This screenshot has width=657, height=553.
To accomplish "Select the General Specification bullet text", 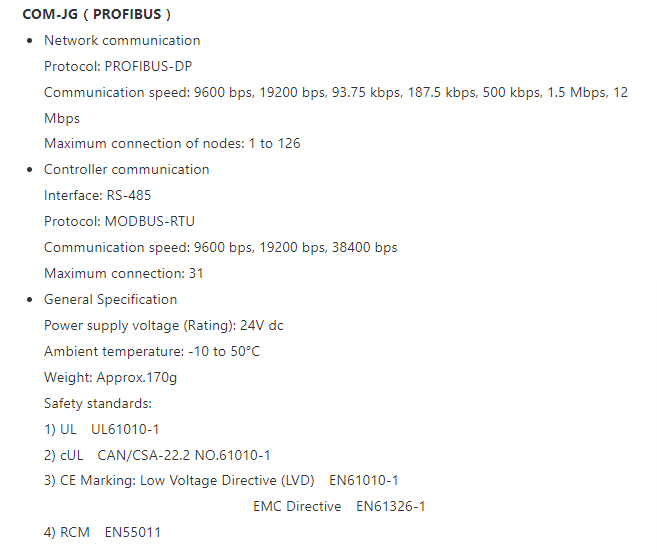I will coord(111,299).
